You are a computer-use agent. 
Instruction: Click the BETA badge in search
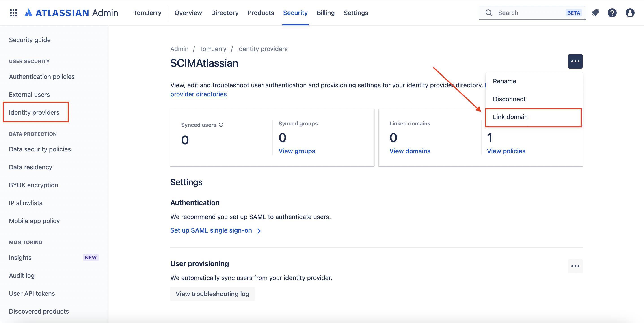[x=573, y=13]
